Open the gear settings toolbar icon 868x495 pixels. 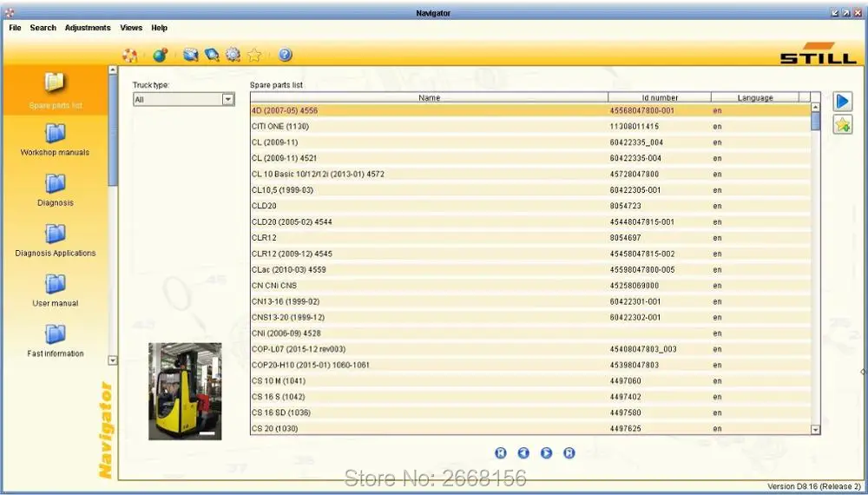[233, 55]
